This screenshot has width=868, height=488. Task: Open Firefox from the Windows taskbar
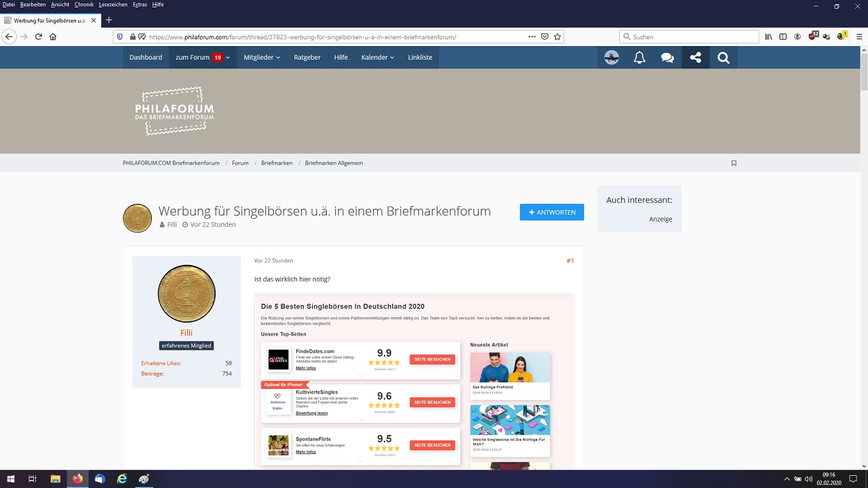[77, 479]
